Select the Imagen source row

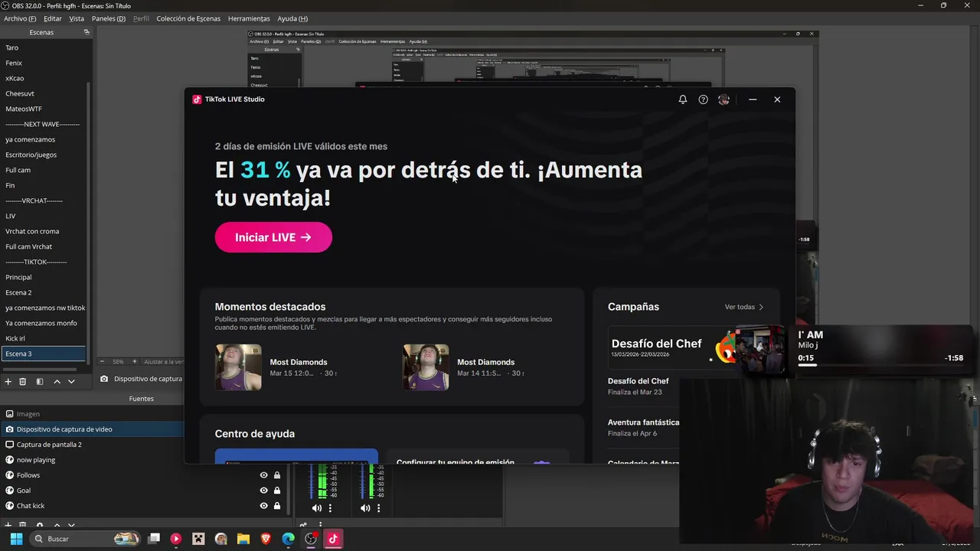92,414
